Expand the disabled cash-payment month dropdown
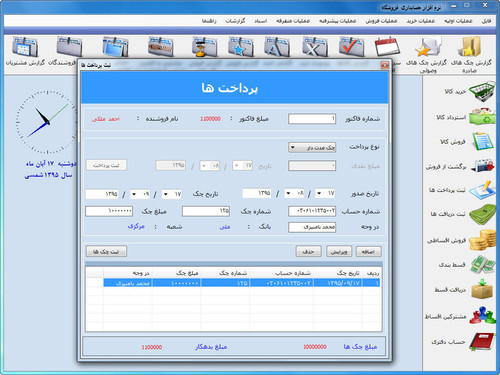The height and width of the screenshot is (375, 500). pyautogui.click(x=204, y=166)
